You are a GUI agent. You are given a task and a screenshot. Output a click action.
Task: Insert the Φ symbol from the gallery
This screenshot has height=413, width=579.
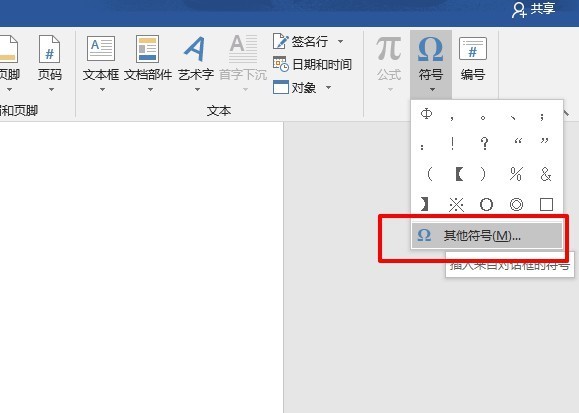point(426,114)
